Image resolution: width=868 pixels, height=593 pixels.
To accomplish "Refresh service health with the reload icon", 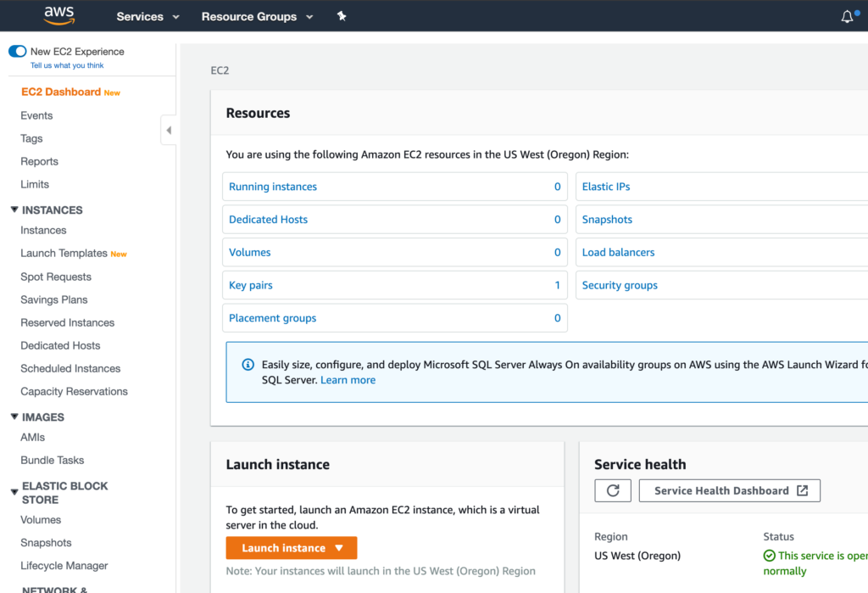I will (x=613, y=490).
